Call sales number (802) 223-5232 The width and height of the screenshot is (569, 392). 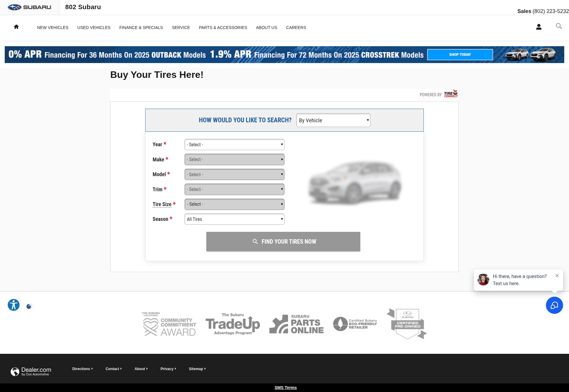[551, 11]
